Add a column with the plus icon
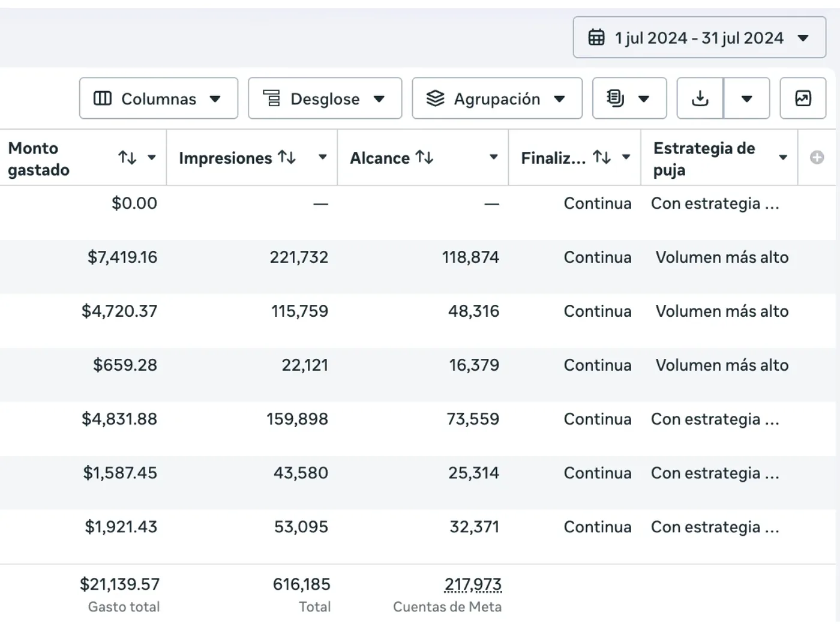Image resolution: width=840 pixels, height=630 pixels. point(817,158)
